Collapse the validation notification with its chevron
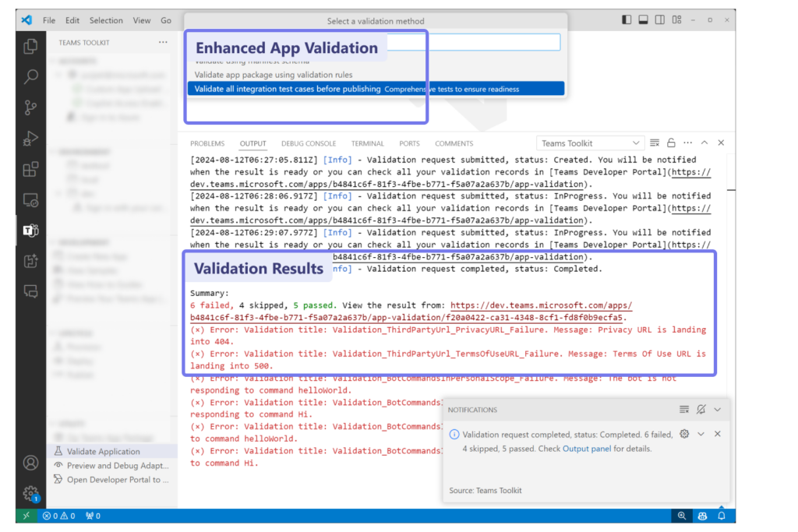The image size is (798, 532). coord(701,434)
